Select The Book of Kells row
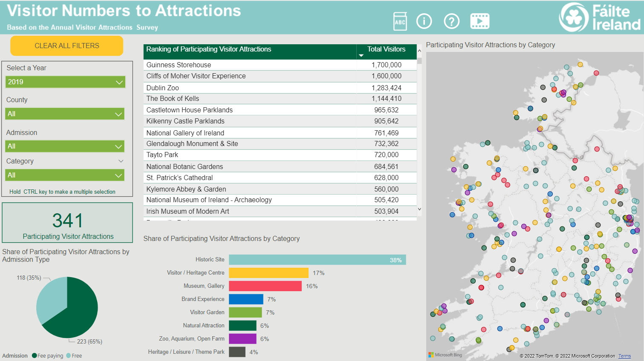 pos(280,98)
